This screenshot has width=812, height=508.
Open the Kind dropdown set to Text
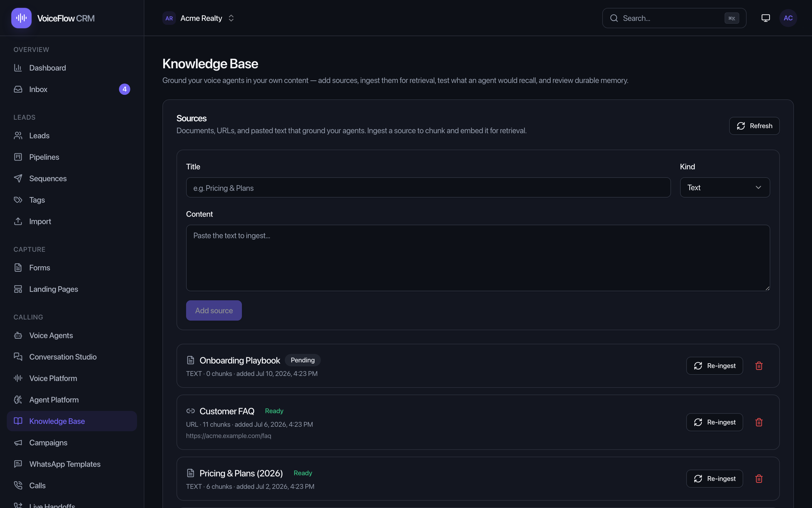click(725, 187)
